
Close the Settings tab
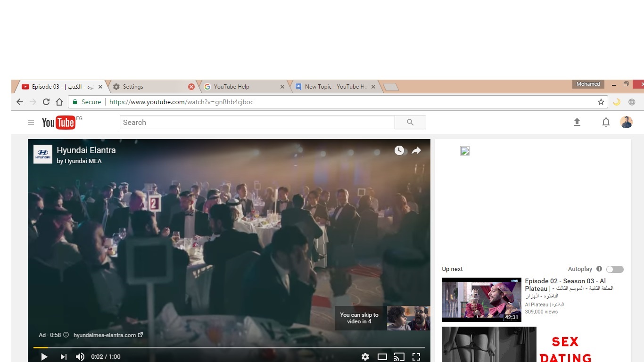tap(191, 87)
